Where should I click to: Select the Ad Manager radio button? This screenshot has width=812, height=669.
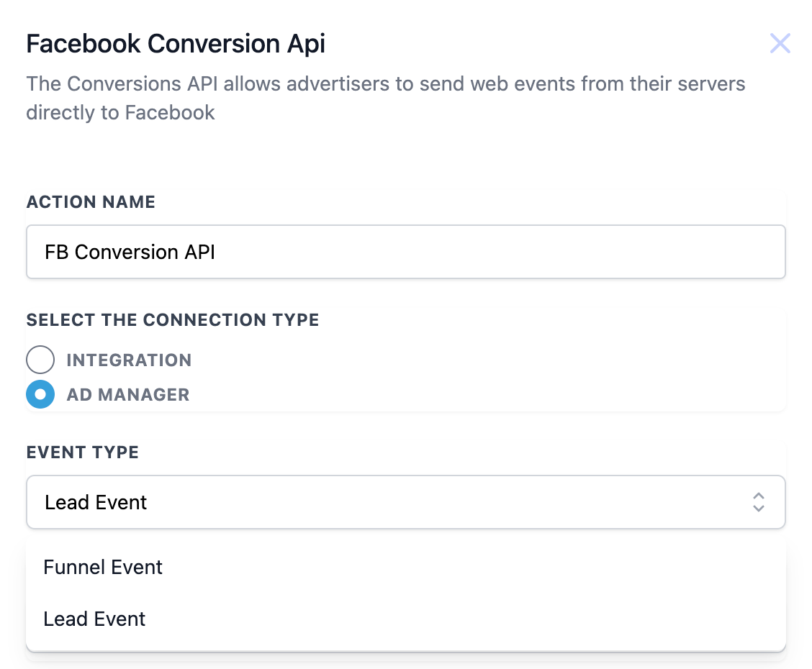click(x=40, y=394)
